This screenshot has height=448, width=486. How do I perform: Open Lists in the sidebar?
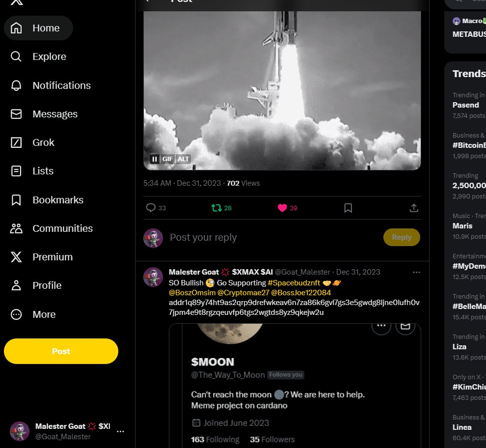(x=32, y=171)
